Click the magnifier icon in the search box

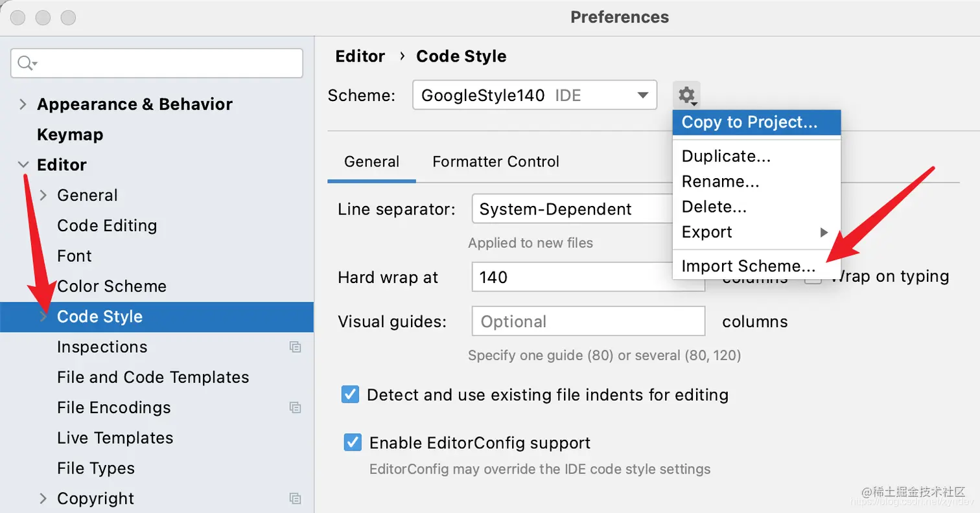tap(26, 63)
